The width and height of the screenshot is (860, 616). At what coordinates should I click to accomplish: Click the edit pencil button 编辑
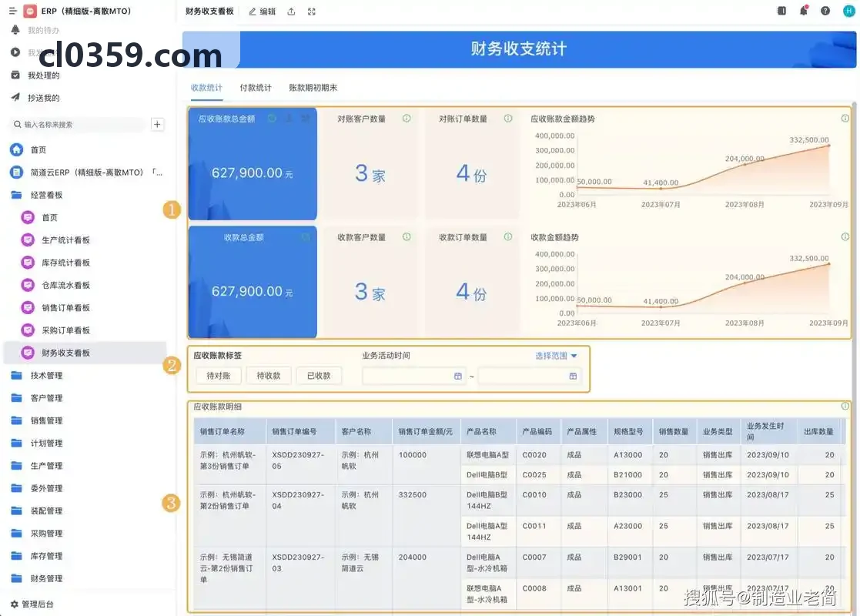pyautogui.click(x=263, y=12)
